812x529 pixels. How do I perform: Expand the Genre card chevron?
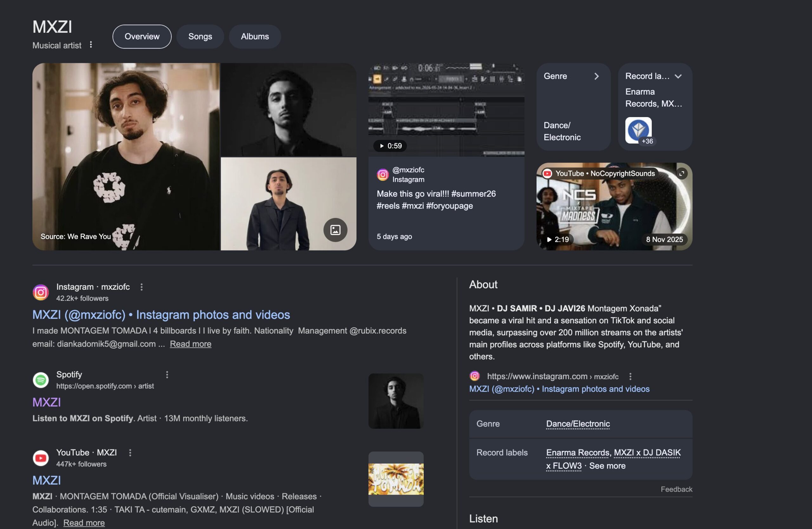[596, 76]
